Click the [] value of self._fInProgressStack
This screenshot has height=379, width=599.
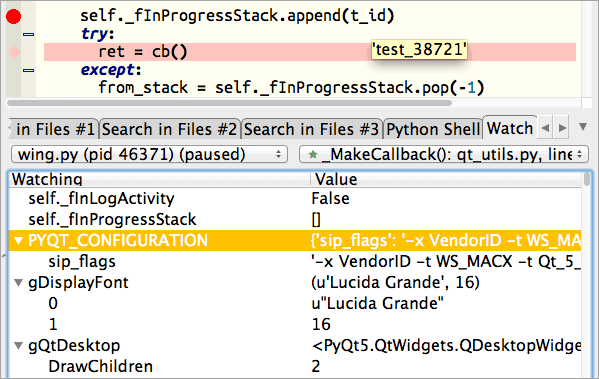316,220
